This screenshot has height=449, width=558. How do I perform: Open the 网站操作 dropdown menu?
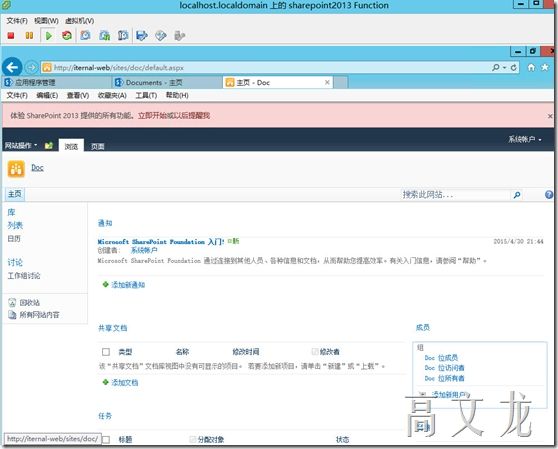click(x=21, y=145)
